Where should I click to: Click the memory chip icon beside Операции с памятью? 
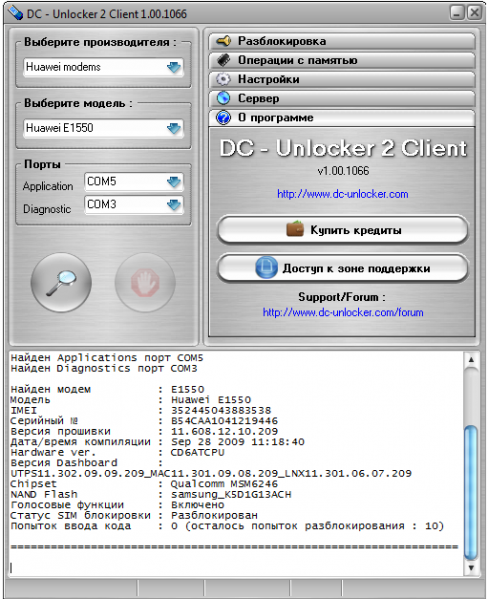pyautogui.click(x=224, y=60)
